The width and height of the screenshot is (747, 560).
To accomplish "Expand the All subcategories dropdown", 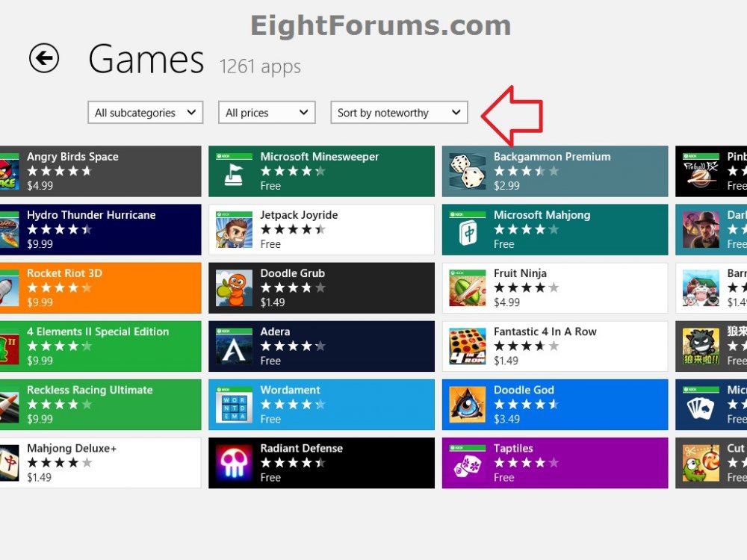I will 145,112.
